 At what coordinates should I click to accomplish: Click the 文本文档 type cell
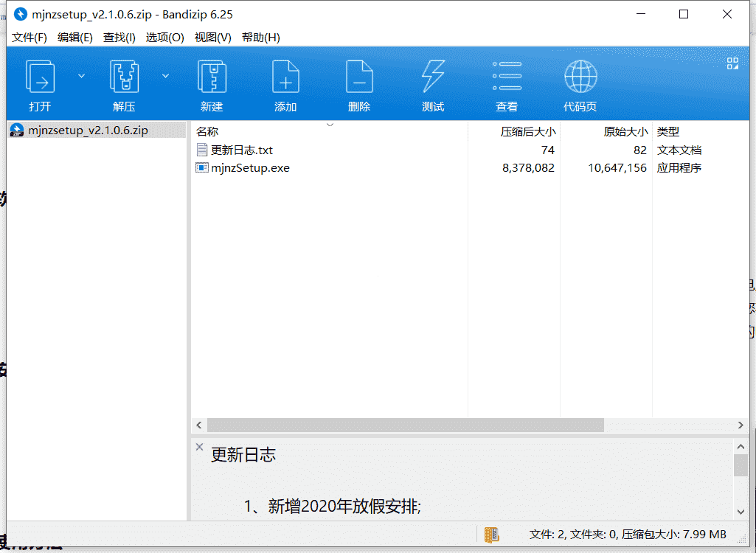tap(679, 150)
